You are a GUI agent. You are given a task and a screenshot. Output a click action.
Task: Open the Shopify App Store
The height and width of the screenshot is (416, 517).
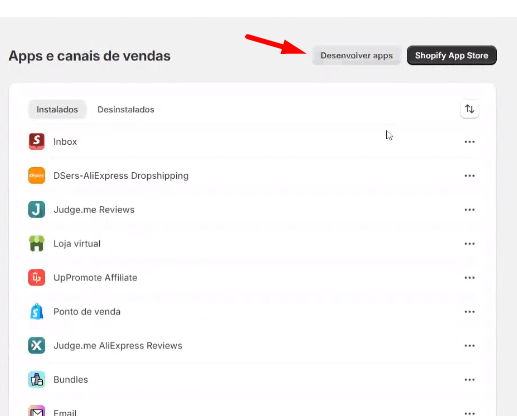pyautogui.click(x=452, y=55)
